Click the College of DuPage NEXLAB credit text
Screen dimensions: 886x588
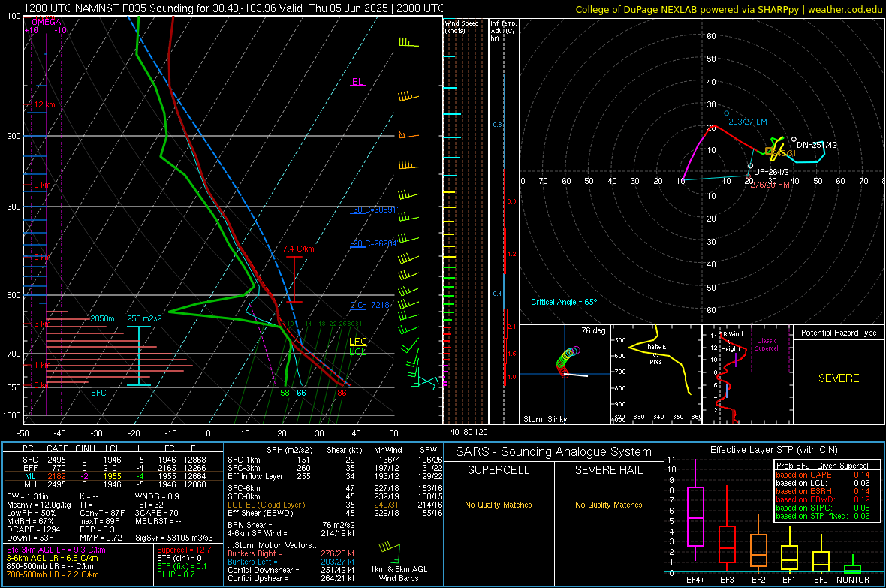(729, 9)
